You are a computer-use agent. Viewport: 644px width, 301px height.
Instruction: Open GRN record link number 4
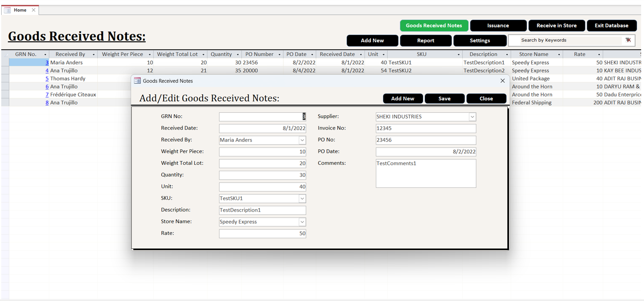pos(47,71)
